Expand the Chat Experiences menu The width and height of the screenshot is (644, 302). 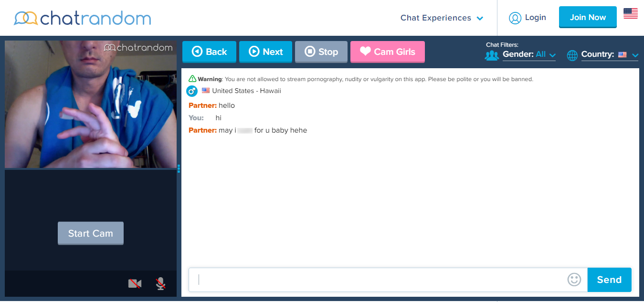click(x=442, y=18)
